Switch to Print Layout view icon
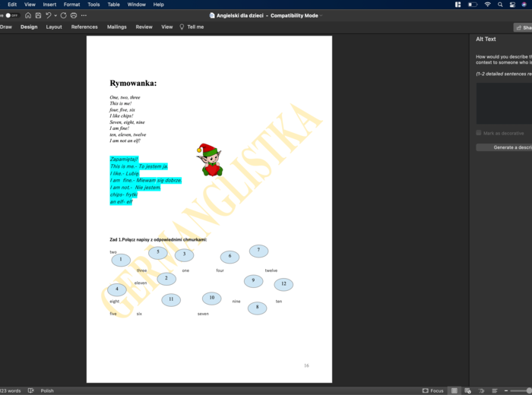The image size is (532, 395). coord(454,390)
